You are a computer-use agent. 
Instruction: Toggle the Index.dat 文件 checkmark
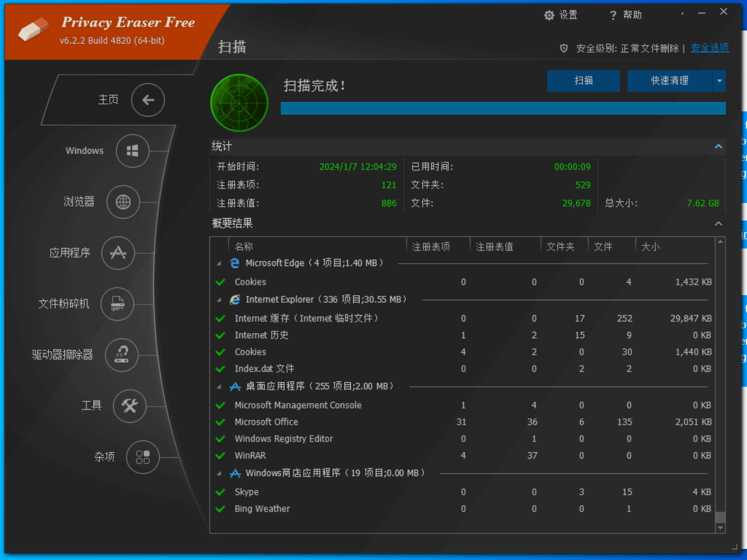tap(221, 369)
